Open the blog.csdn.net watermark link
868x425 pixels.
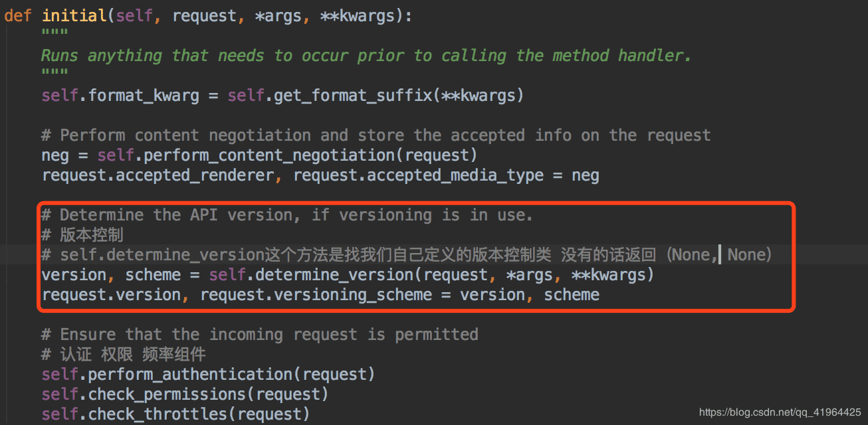pos(780,413)
